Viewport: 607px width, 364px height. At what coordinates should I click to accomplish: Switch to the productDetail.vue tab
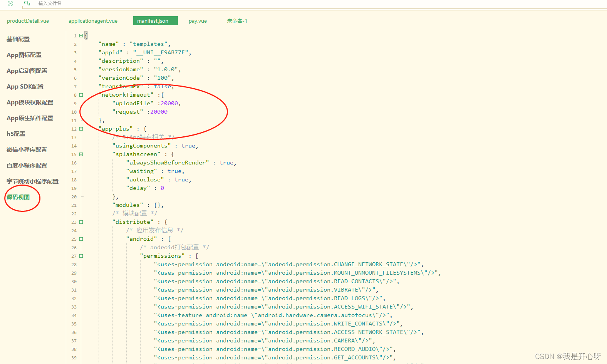pyautogui.click(x=28, y=21)
